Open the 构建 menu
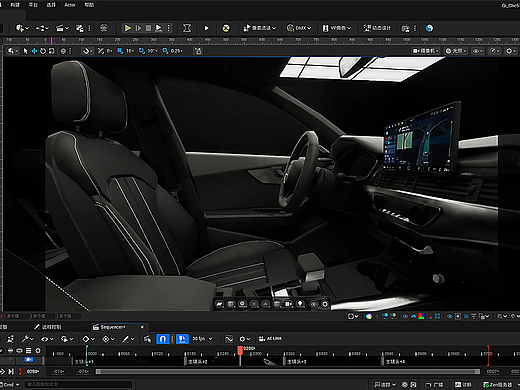 15,5
